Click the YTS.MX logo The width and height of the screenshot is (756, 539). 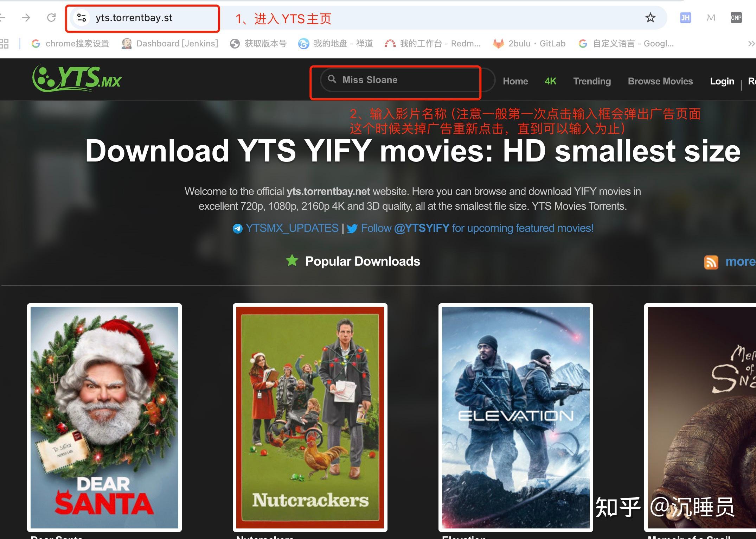77,78
